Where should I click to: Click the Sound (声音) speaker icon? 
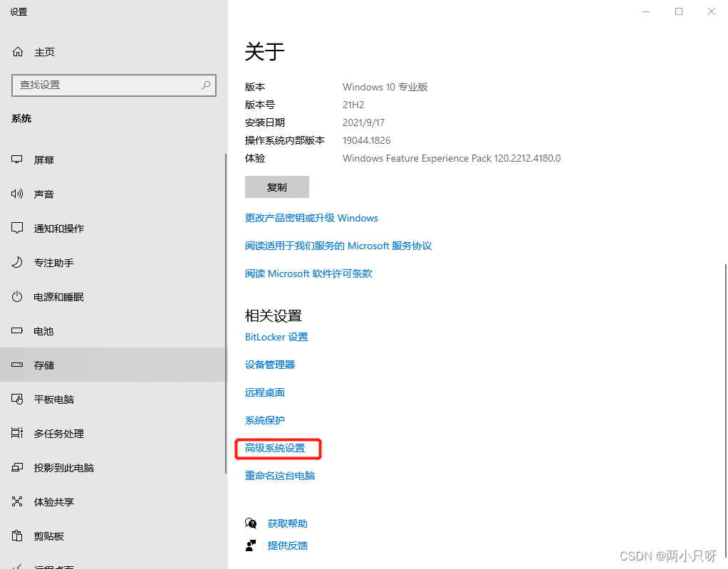click(16, 194)
